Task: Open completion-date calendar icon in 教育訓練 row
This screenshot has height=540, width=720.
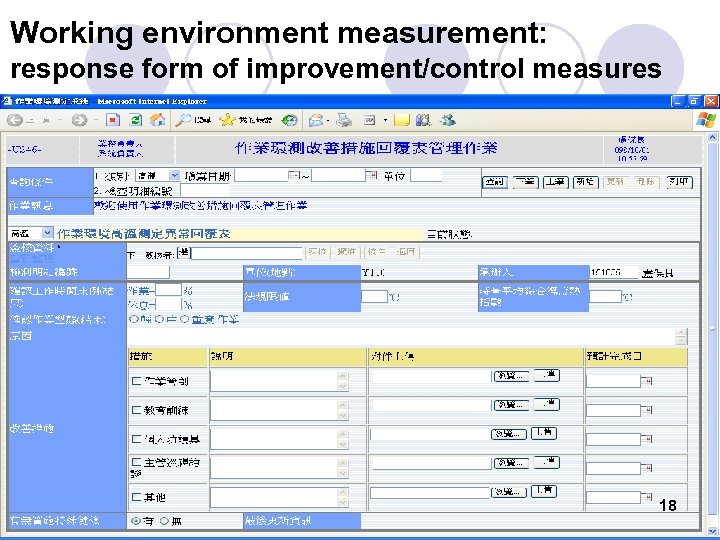Action: pos(647,410)
